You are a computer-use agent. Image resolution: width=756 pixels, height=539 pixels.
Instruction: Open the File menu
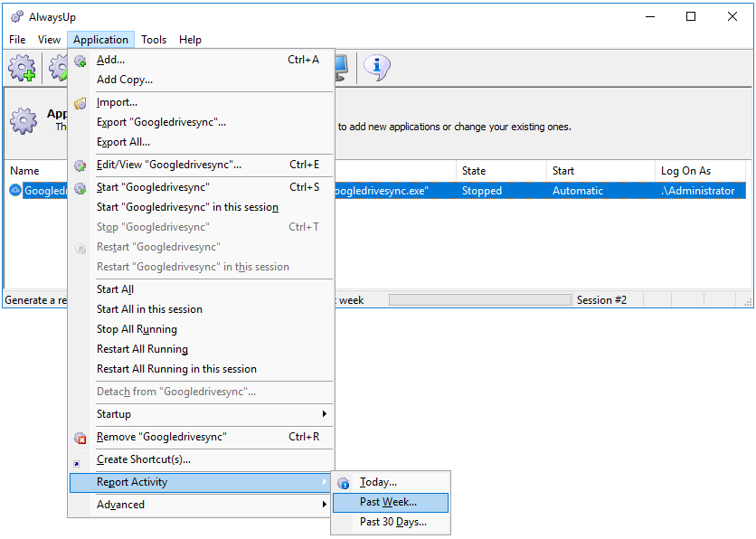pos(17,40)
